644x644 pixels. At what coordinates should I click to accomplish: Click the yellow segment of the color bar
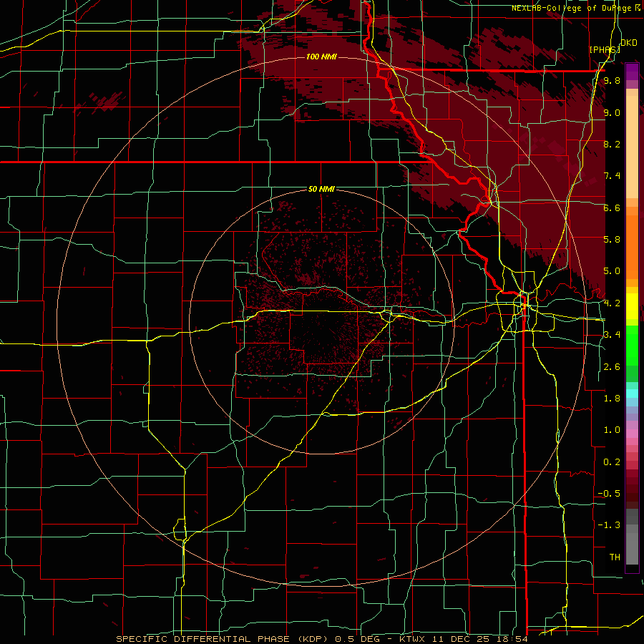pyautogui.click(x=632, y=306)
